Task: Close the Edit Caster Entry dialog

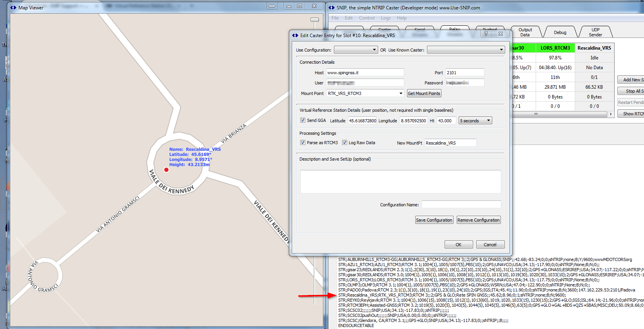Action: pos(500,34)
